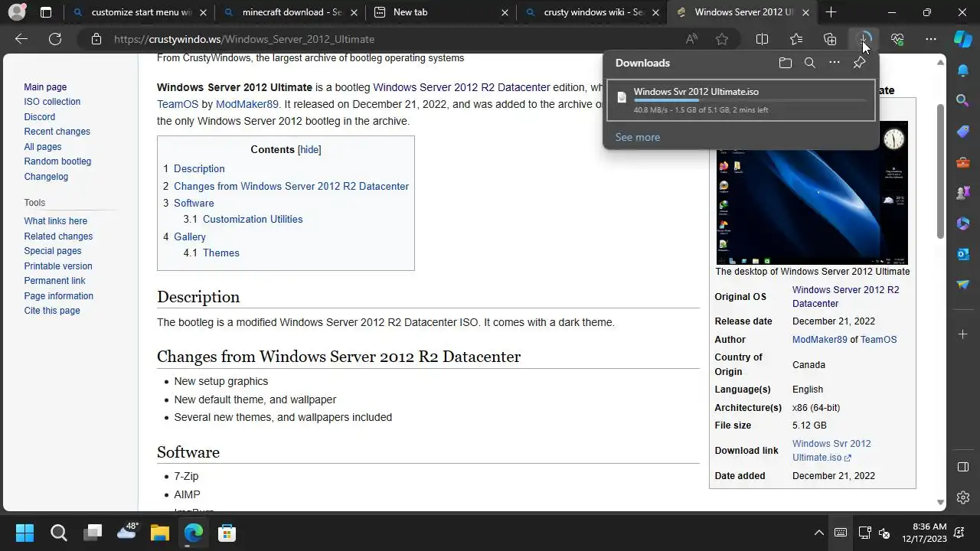Follow the Windows Svr 2012 Ultimate.iso download link
980x551 pixels.
pyautogui.click(x=831, y=451)
